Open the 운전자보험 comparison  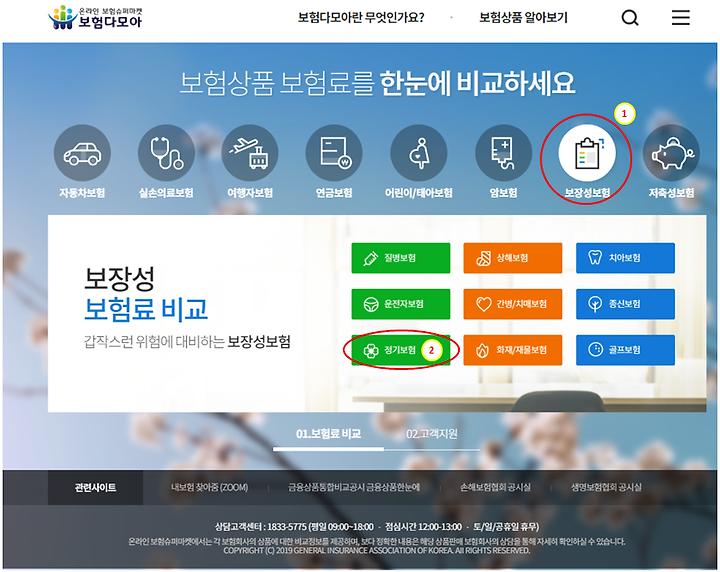tap(401, 304)
